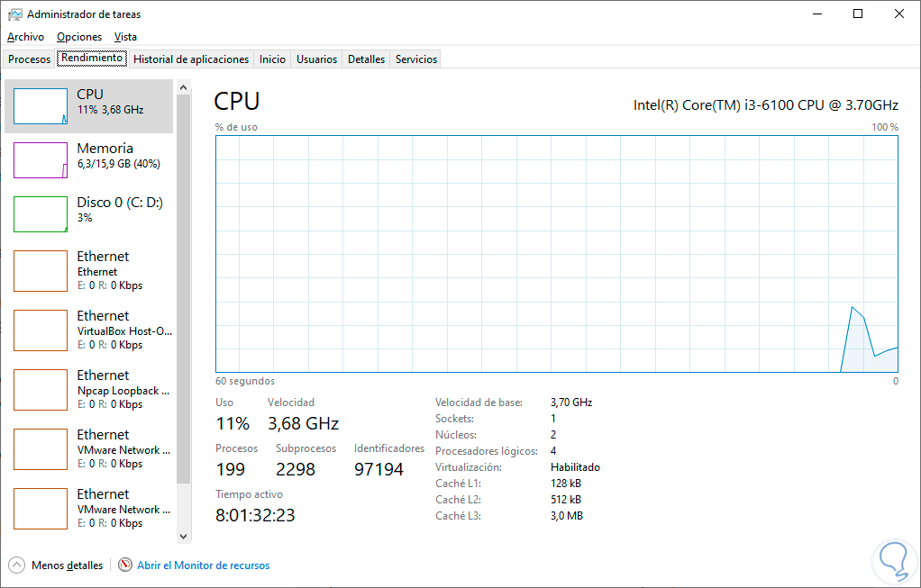Click the CPU usage graph area
921x588 pixels.
pos(556,253)
